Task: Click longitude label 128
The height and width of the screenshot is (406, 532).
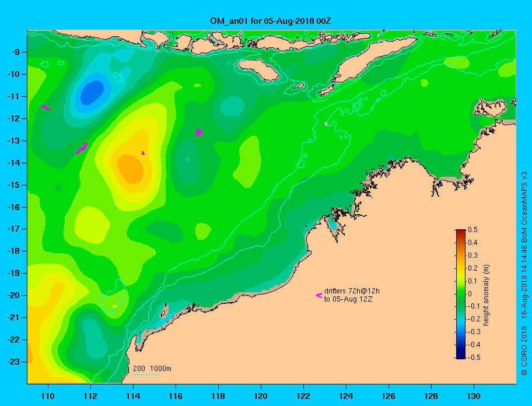Action: pos(431,396)
